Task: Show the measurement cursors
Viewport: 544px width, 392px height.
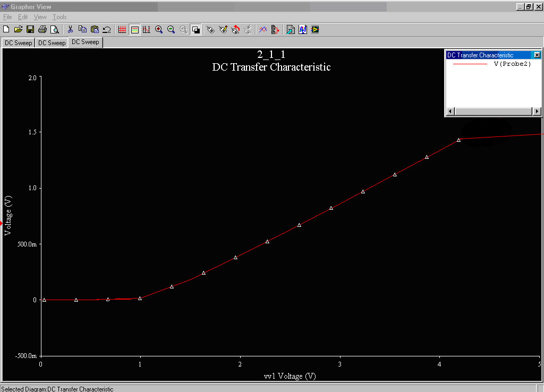Action: coord(147,30)
